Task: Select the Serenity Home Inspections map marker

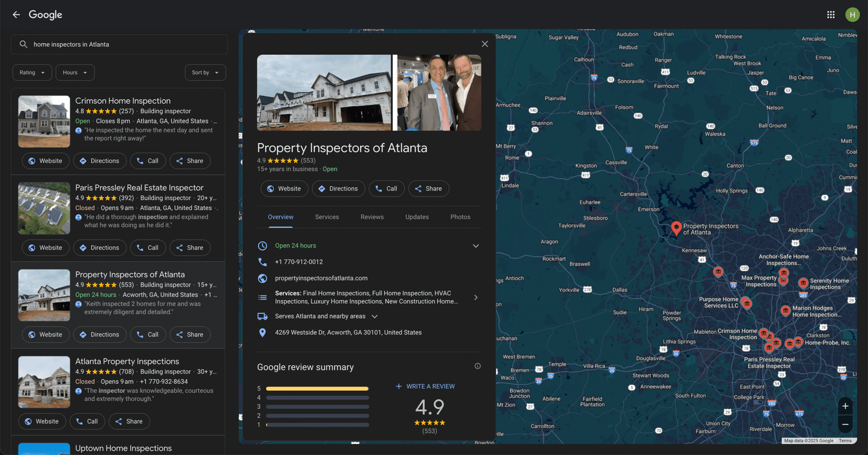Action: tap(803, 283)
